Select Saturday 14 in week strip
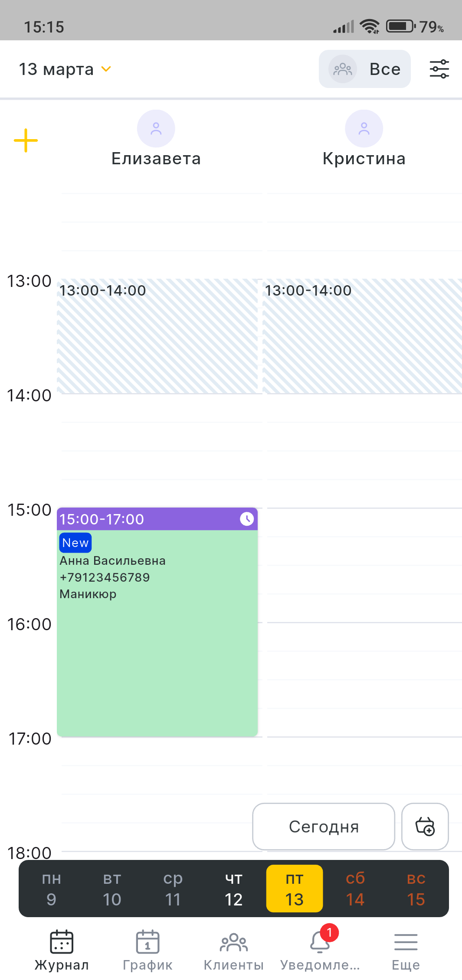The width and height of the screenshot is (462, 980). [355, 889]
